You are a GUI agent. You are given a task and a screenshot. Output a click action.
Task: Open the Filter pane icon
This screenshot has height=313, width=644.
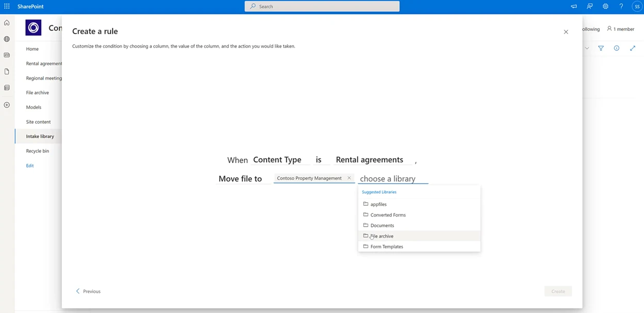pyautogui.click(x=601, y=48)
